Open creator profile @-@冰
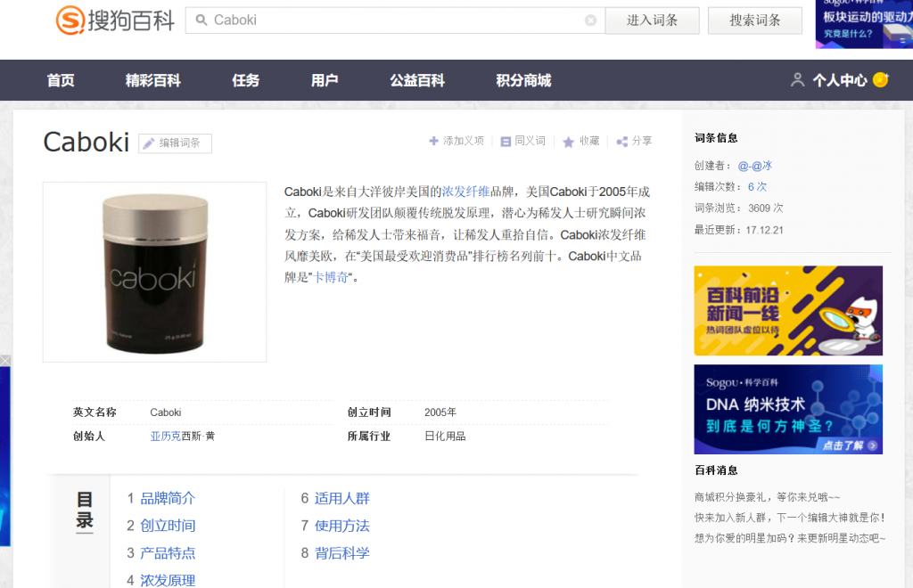Viewport: 913px width, 588px height. 754,166
